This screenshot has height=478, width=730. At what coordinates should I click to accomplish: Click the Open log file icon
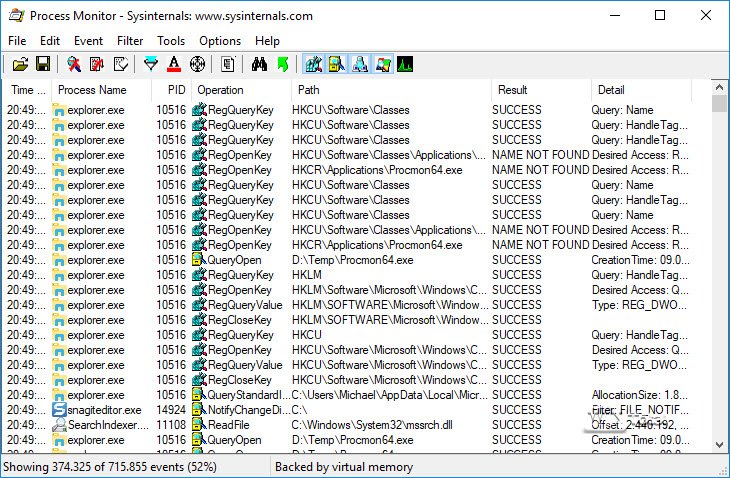[20, 65]
